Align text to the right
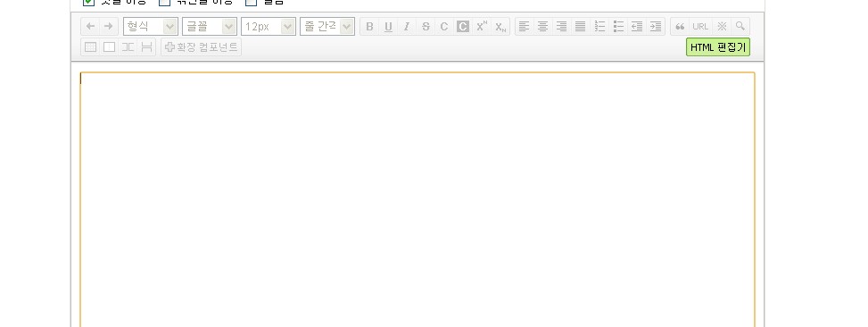Viewport: 868px width, 327px height. [562, 27]
